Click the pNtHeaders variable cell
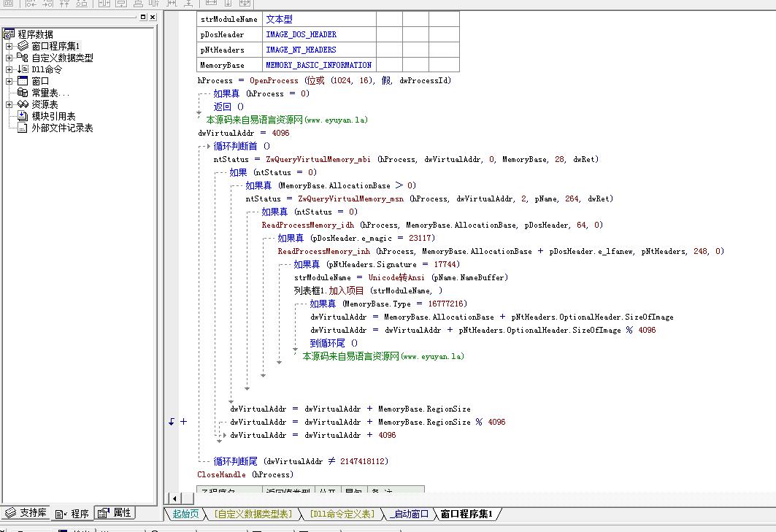 tap(229, 50)
